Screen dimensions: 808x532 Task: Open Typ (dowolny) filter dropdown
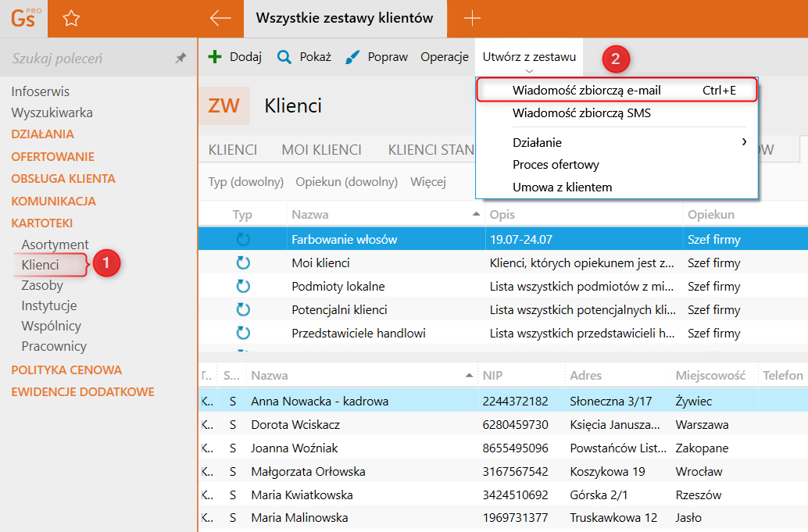[x=246, y=182]
